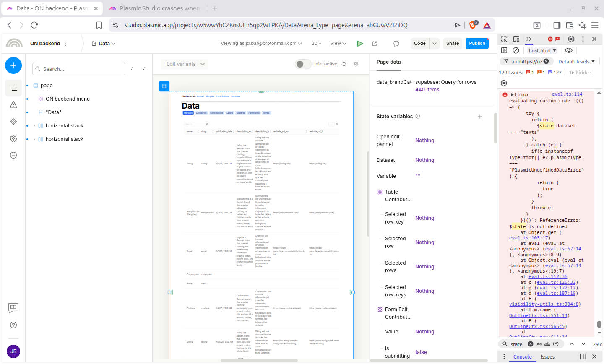Switch to the Issues tab in DevTools
Image resolution: width=604 pixels, height=364 pixels.
(547, 357)
